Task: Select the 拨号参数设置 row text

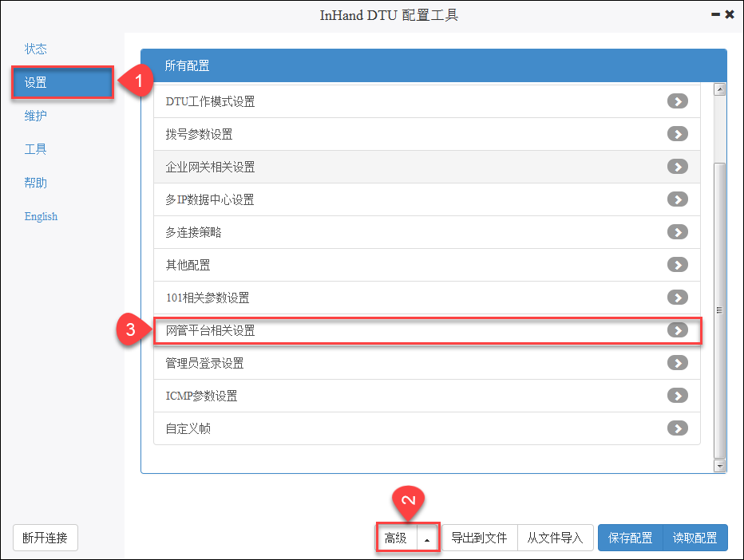Action: tap(199, 134)
